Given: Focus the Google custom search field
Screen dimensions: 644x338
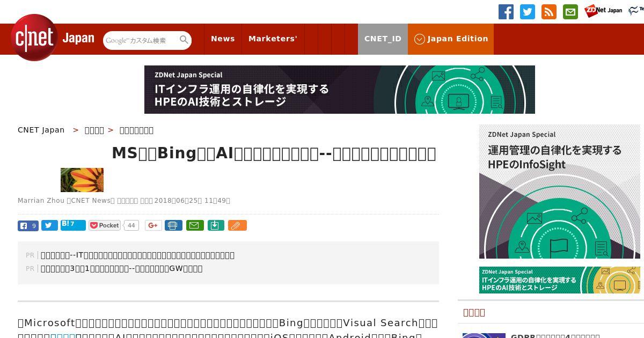Looking at the screenshot, I should [141, 40].
